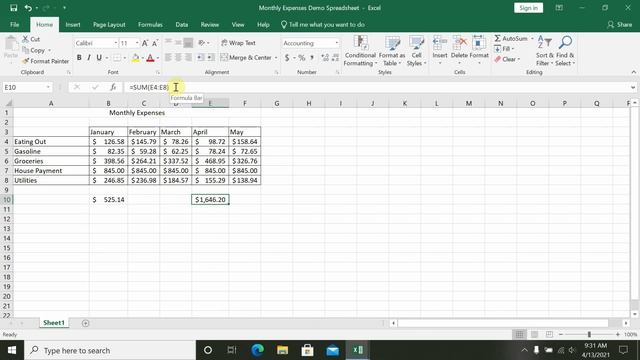Toggle Merge & Center
640x360 pixels.
point(246,58)
